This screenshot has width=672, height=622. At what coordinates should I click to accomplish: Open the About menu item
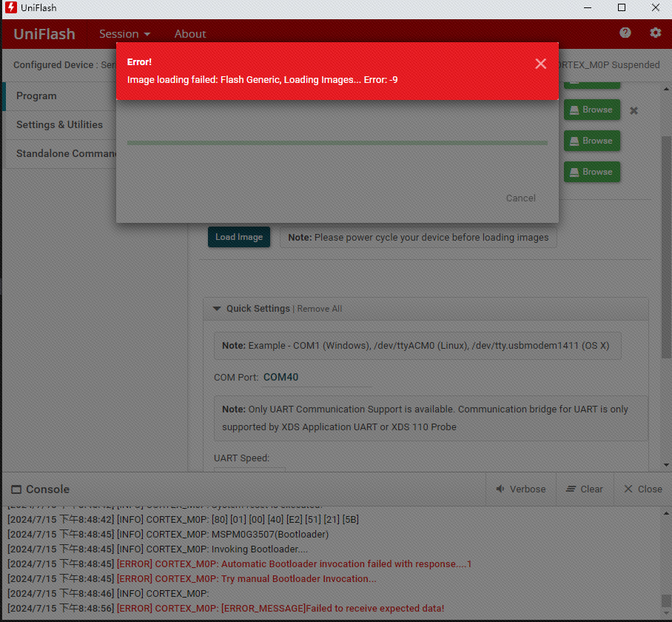coord(190,34)
